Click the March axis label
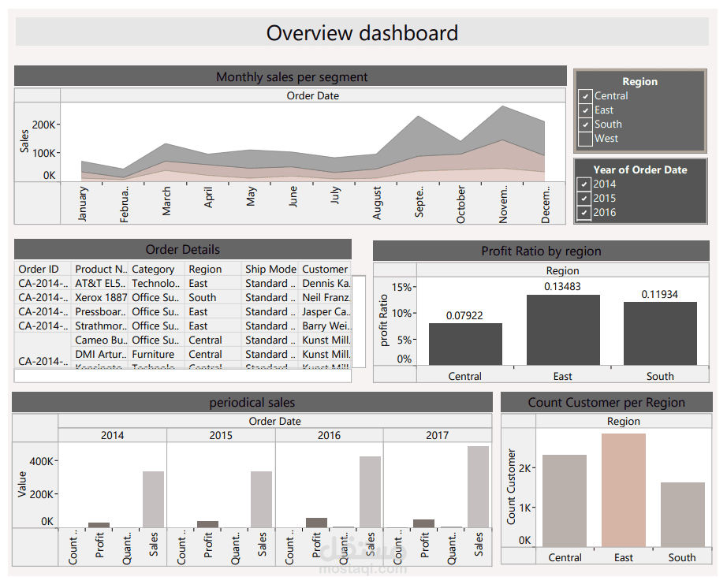Screen dimensions: 727x588 (166, 201)
